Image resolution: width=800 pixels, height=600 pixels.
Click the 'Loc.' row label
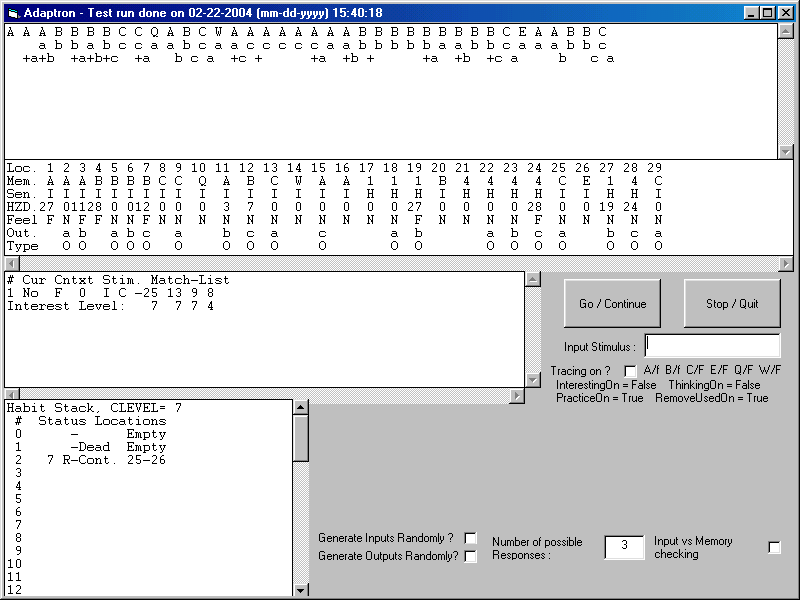pyautogui.click(x=21, y=168)
